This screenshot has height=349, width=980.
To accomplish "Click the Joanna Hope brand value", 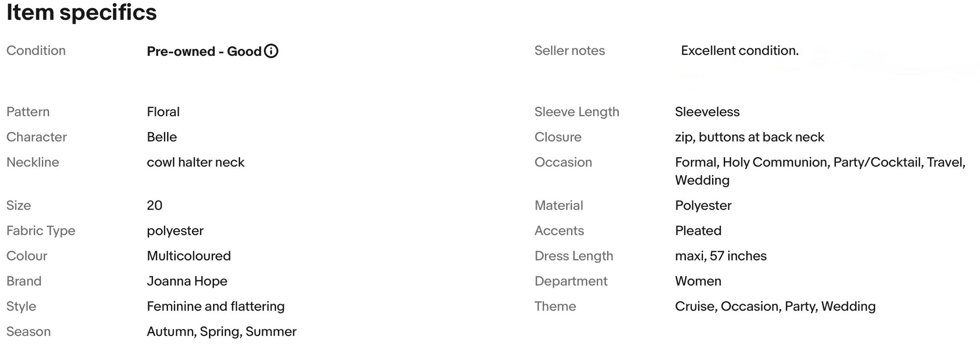I will coord(187,281).
